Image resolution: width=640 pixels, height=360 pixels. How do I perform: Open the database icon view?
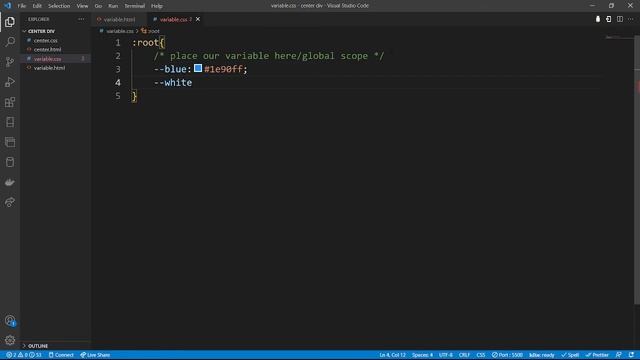point(10,162)
